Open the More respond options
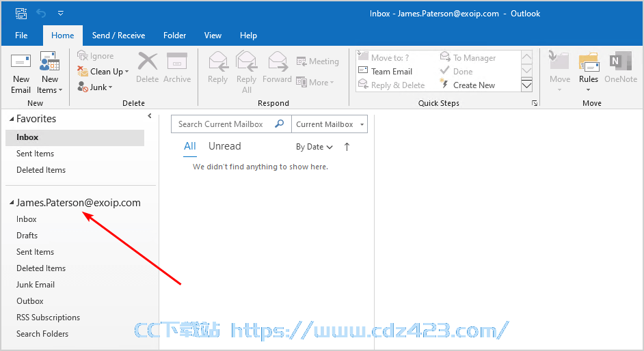This screenshot has width=644, height=351. pos(315,83)
